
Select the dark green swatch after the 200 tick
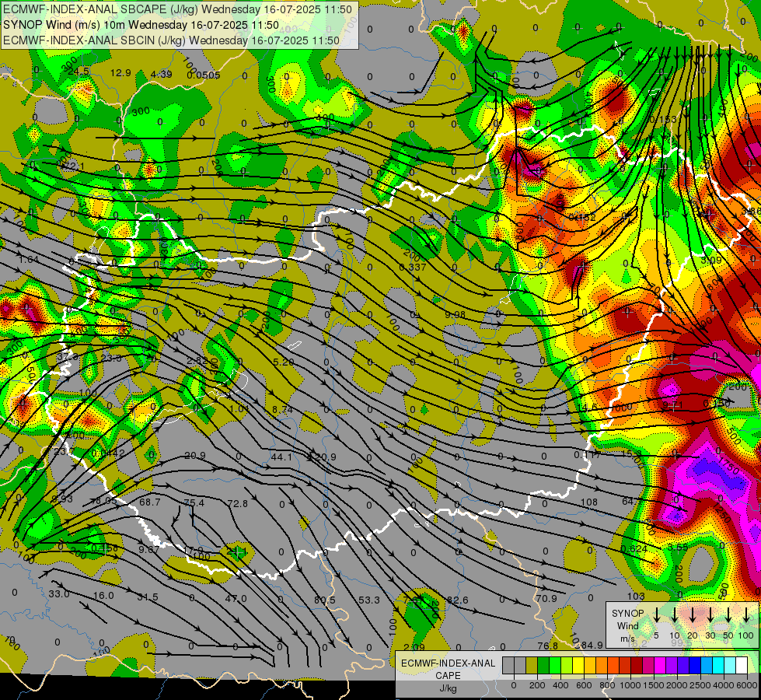(x=543, y=665)
